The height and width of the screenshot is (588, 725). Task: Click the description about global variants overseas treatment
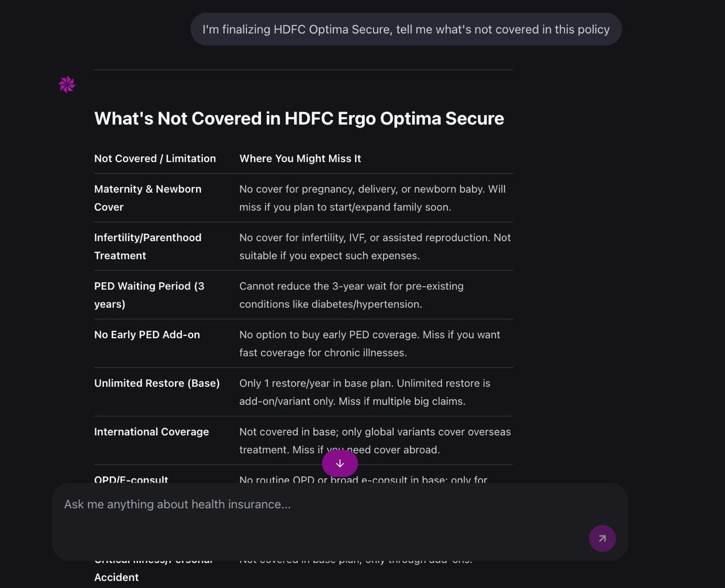(x=375, y=441)
